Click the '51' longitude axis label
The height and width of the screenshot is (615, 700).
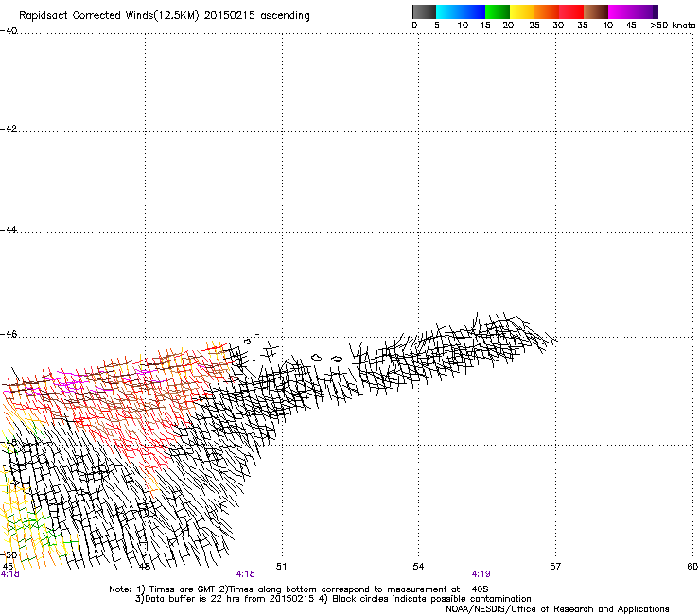click(x=281, y=567)
